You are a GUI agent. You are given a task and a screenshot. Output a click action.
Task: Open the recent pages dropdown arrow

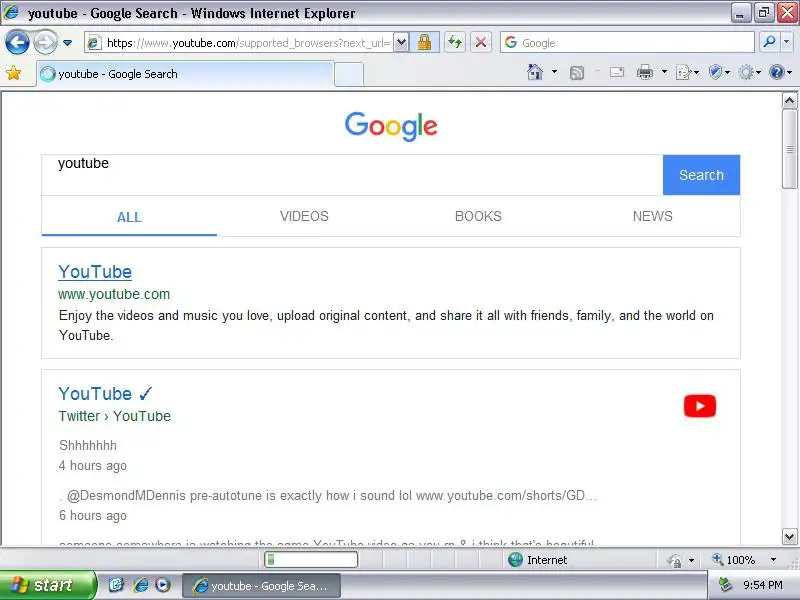(x=67, y=43)
